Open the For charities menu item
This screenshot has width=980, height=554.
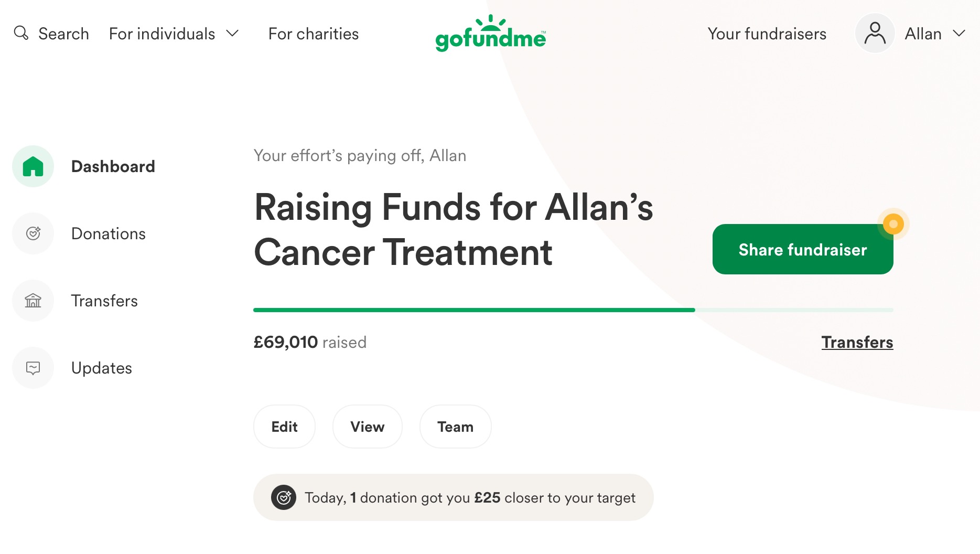[314, 34]
